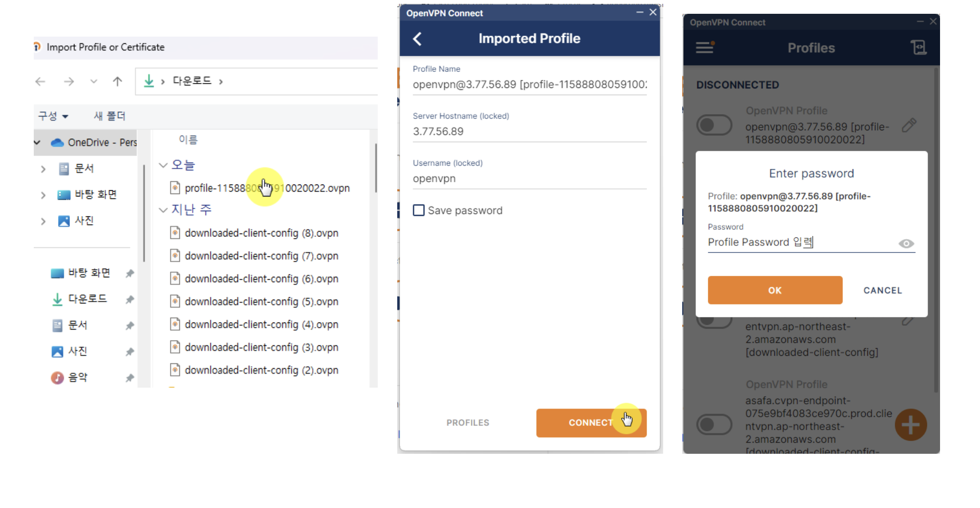This screenshot has height=508, width=980.
Task: Expand the 문서 tree node chevron
Action: (43, 169)
